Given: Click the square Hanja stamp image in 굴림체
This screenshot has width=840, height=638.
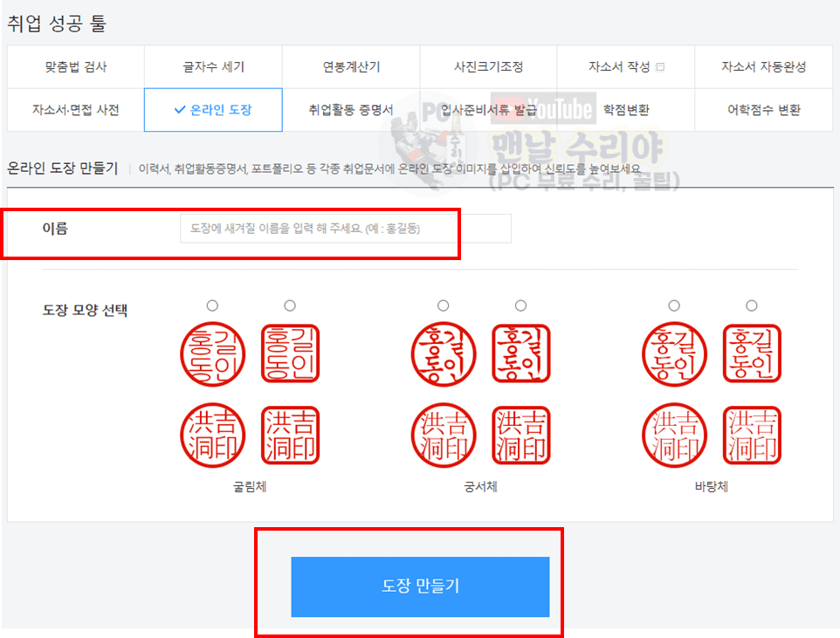Looking at the screenshot, I should (x=290, y=436).
